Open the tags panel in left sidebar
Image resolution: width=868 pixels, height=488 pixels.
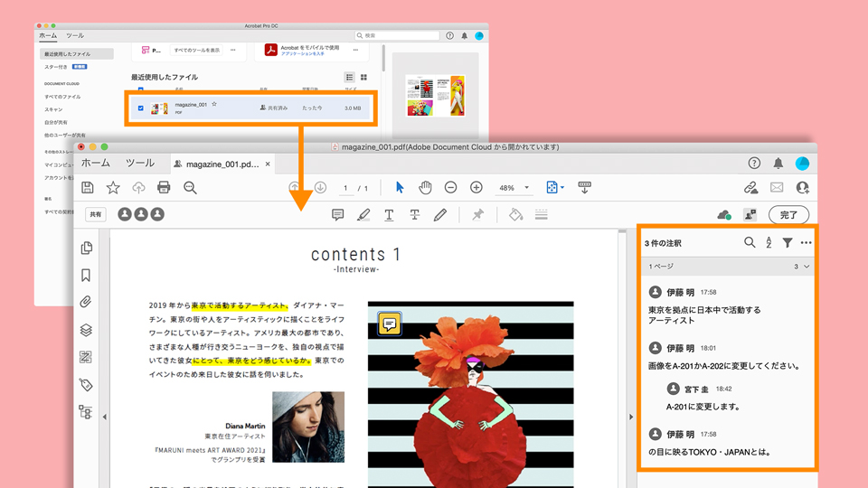(86, 385)
